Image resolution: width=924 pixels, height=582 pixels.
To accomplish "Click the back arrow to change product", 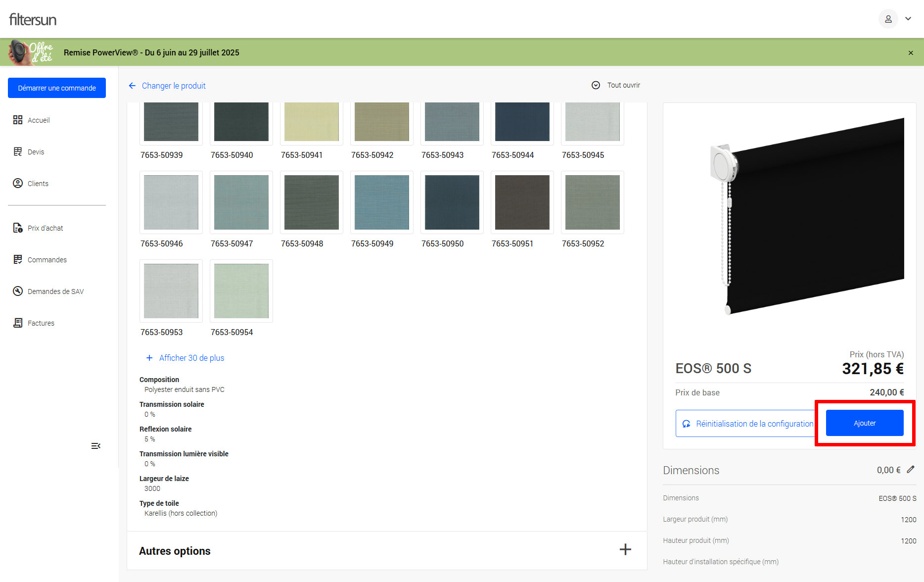I will click(x=132, y=86).
